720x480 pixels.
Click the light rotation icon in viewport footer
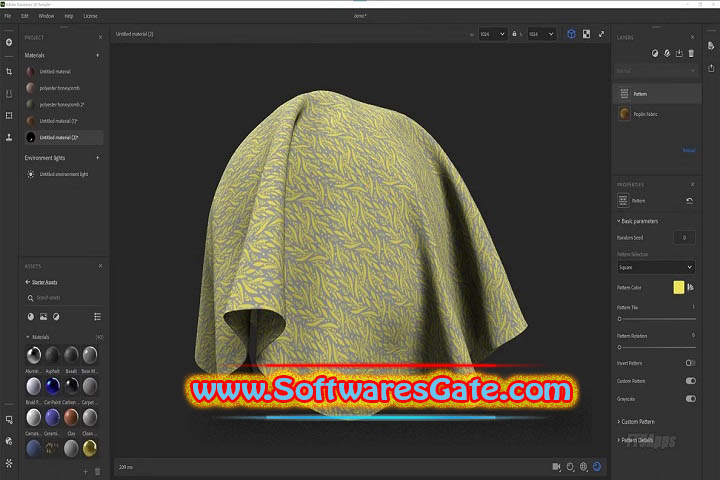click(x=570, y=467)
